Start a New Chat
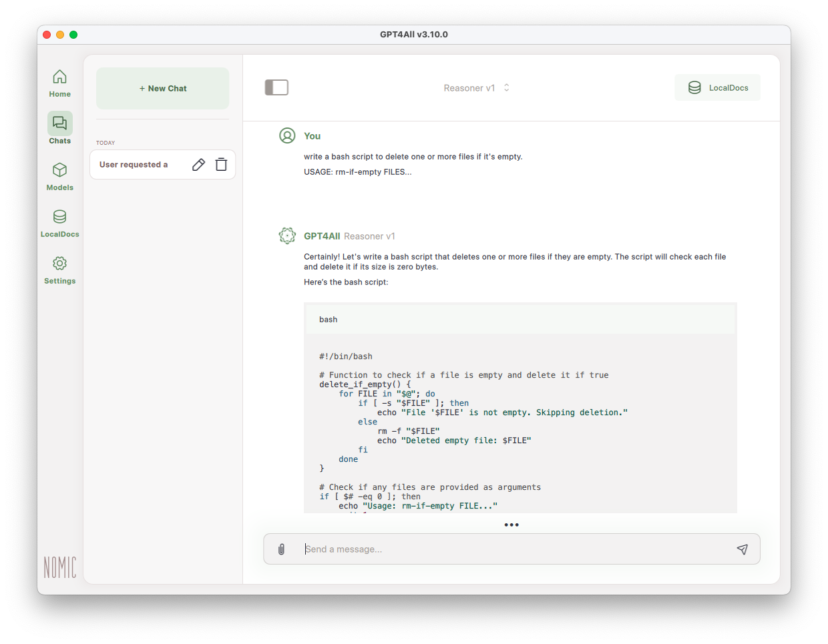The image size is (828, 644). [162, 88]
